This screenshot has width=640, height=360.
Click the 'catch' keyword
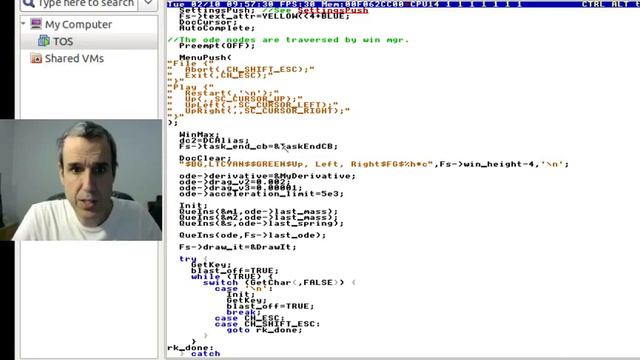(205, 353)
